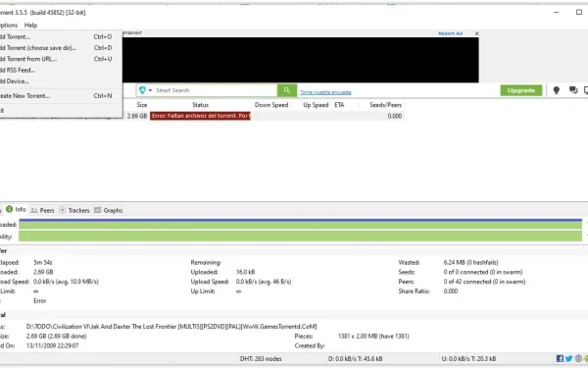Click the 2.69 GB size cell
This screenshot has width=588, height=368.
(x=137, y=116)
